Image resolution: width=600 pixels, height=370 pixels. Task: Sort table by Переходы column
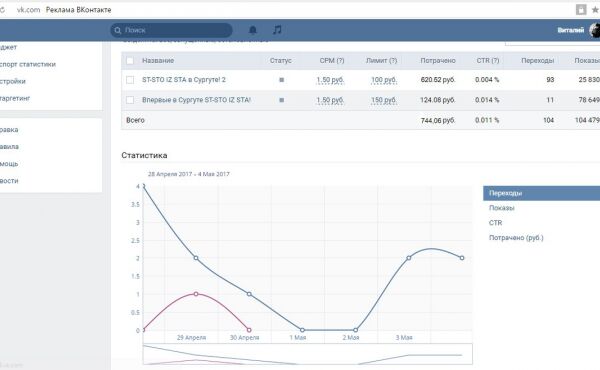pos(538,60)
